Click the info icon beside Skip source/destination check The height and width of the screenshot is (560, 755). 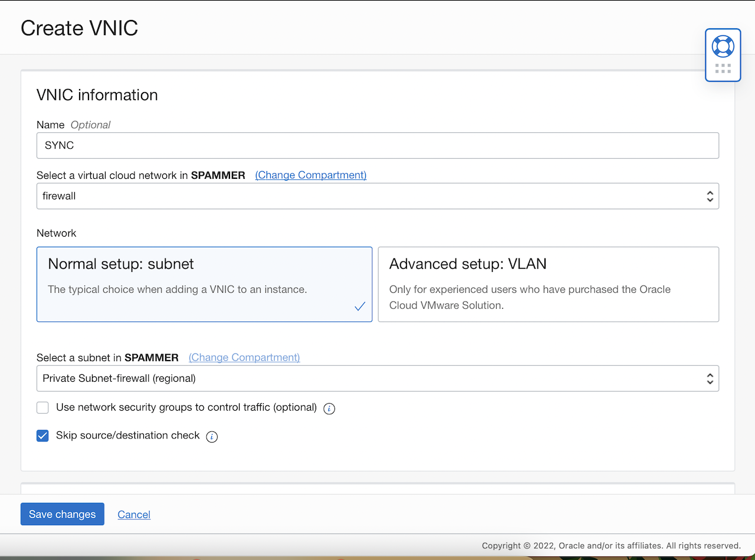pyautogui.click(x=212, y=436)
